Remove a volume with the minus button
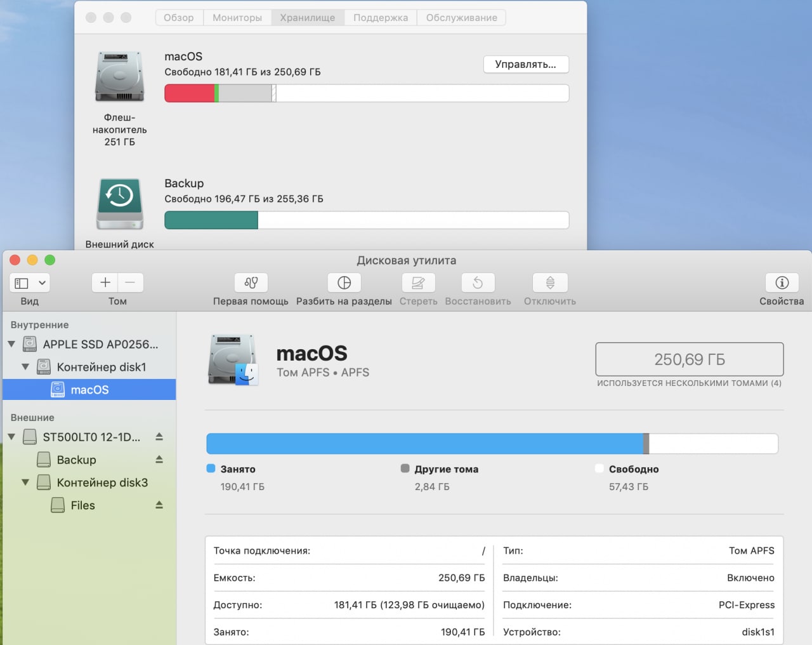The image size is (812, 645). (x=131, y=283)
